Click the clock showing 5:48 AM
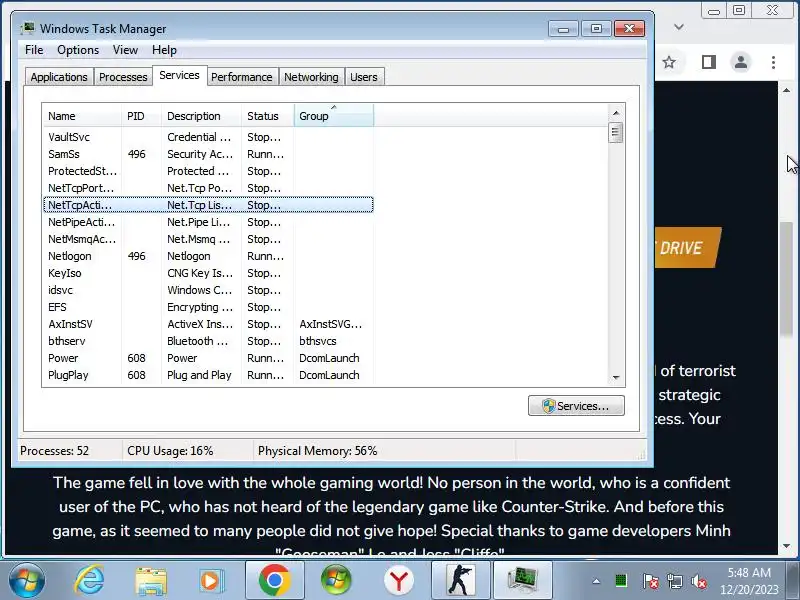Viewport: 800px width, 600px height. click(x=749, y=572)
